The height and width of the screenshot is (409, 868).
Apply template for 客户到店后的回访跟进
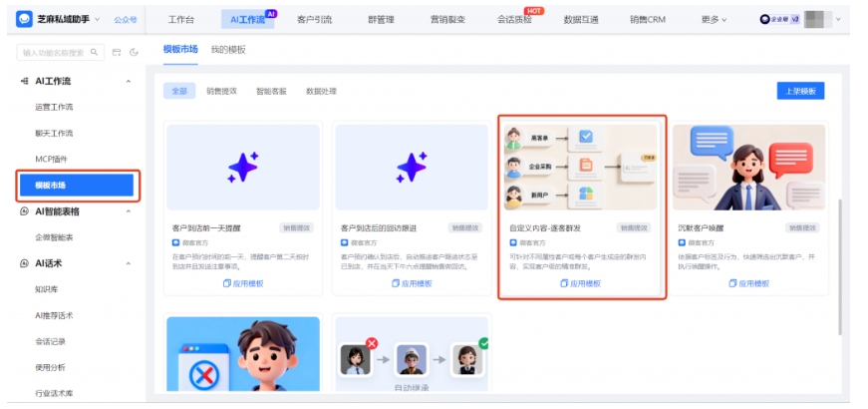412,283
